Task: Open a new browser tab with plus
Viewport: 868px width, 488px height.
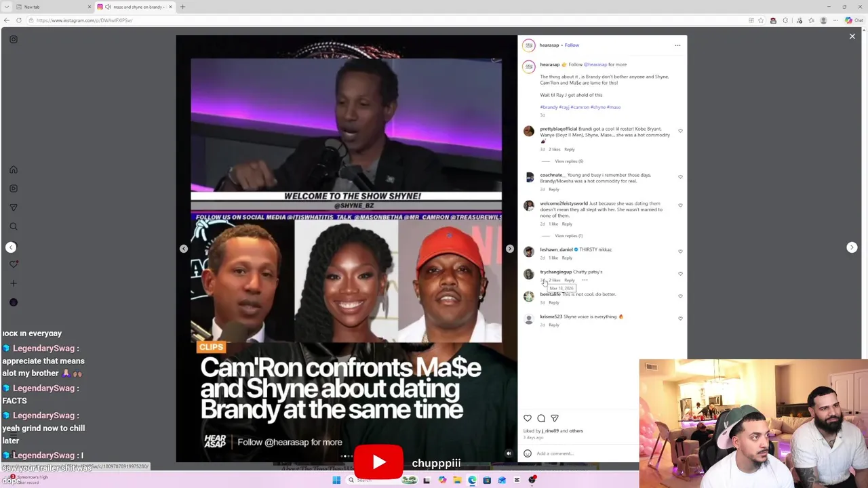Action: (182, 7)
